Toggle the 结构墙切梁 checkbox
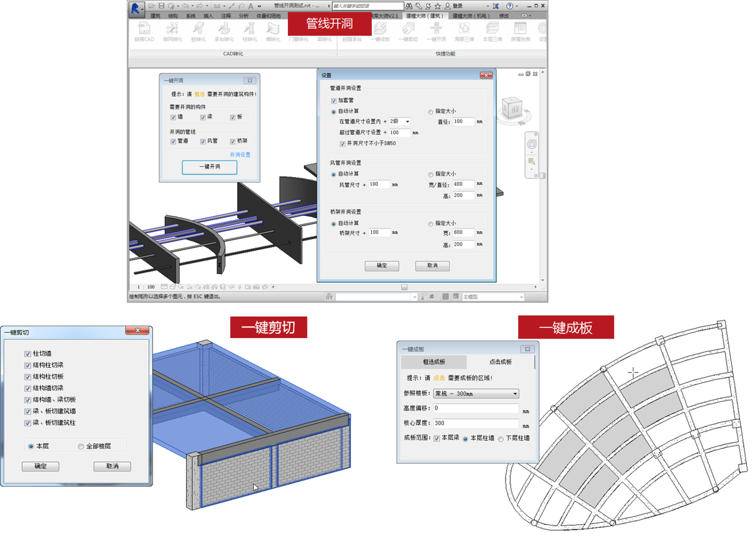Viewport: 756px width, 541px height. pos(28,388)
